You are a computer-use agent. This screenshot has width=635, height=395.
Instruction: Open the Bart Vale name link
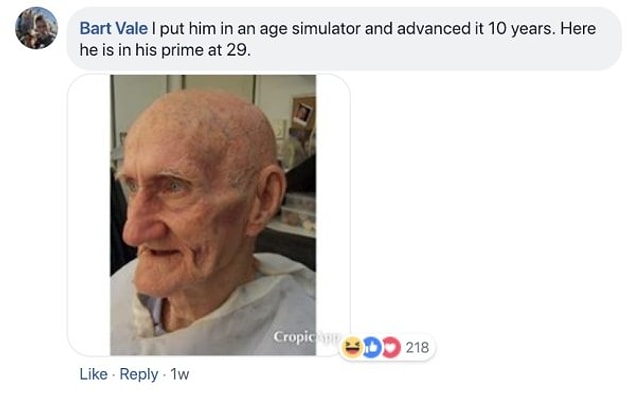click(x=113, y=28)
